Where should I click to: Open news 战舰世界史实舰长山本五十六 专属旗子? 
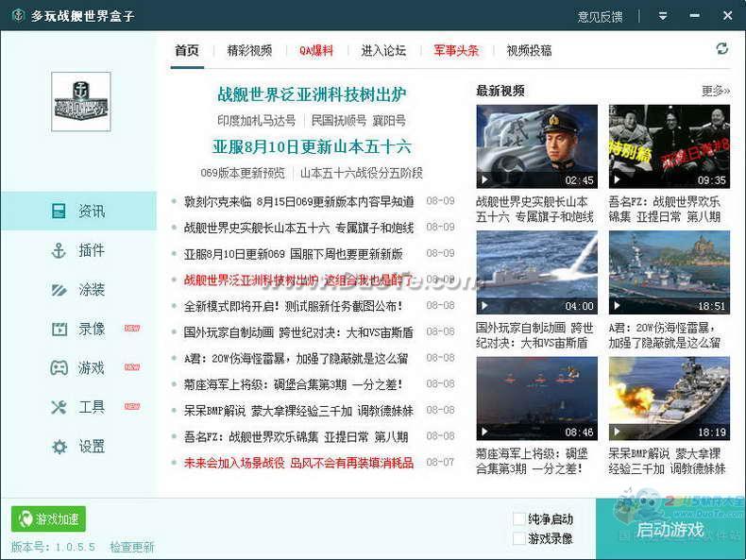pyautogui.click(x=298, y=228)
